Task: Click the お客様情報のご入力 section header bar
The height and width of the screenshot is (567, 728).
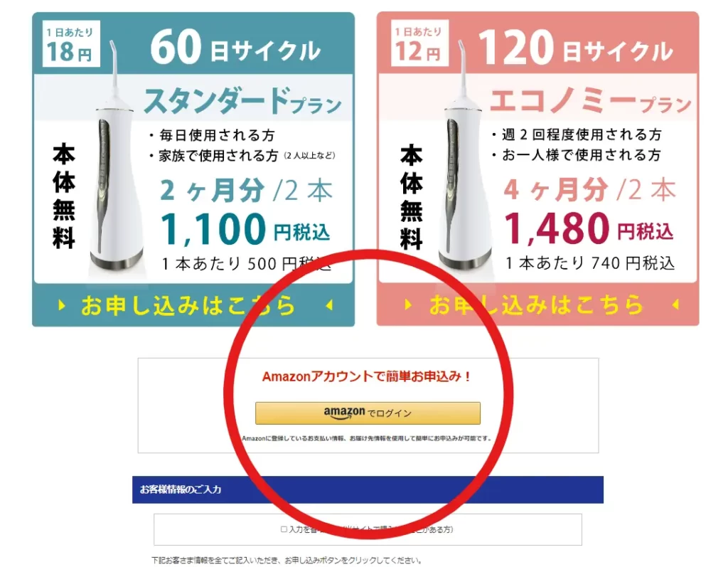Action: (x=368, y=489)
